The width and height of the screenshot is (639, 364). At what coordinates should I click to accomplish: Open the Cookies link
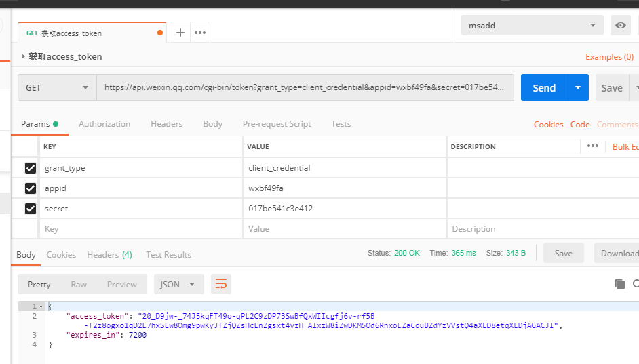point(549,124)
